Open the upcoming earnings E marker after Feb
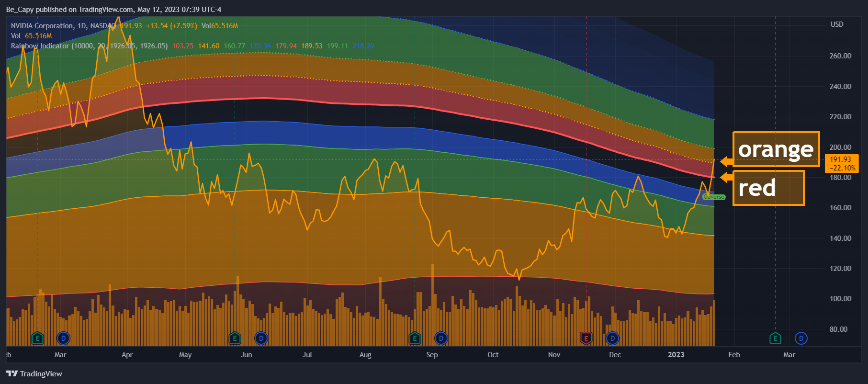The height and width of the screenshot is (384, 868). pyautogui.click(x=775, y=339)
